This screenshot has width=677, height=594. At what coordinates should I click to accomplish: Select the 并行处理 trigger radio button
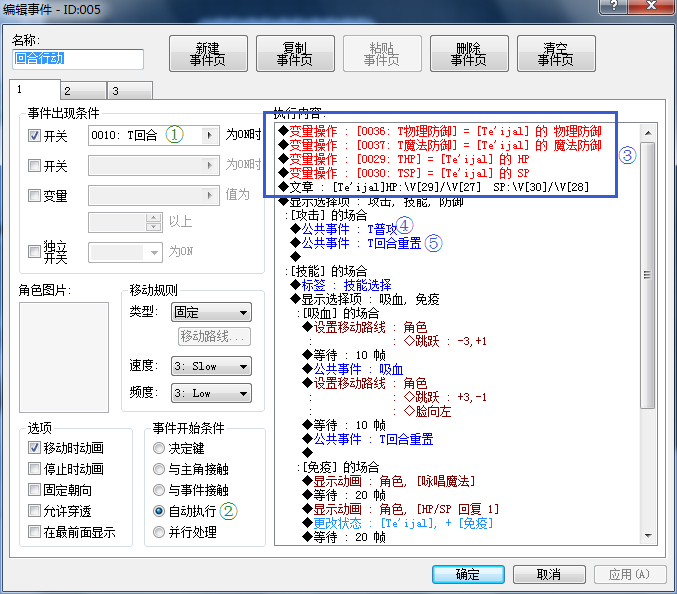tap(159, 532)
